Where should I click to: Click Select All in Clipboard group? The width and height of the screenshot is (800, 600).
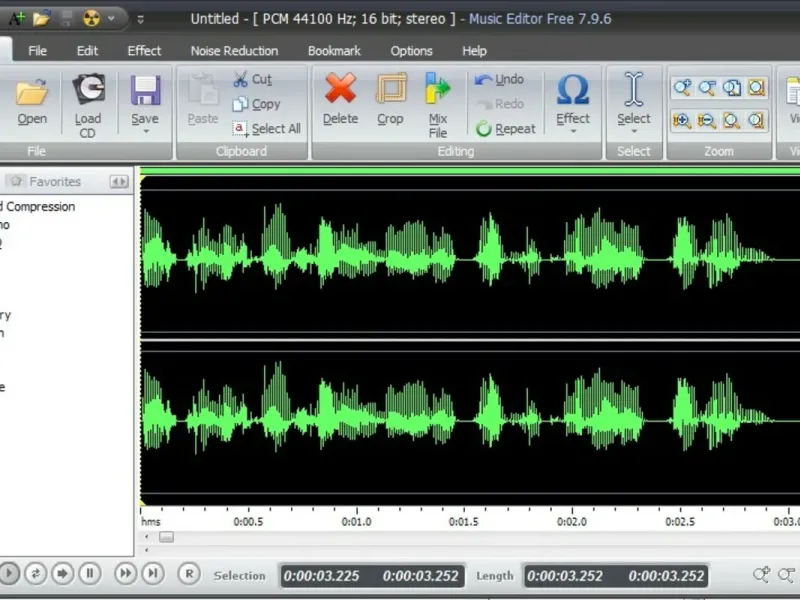tap(266, 128)
